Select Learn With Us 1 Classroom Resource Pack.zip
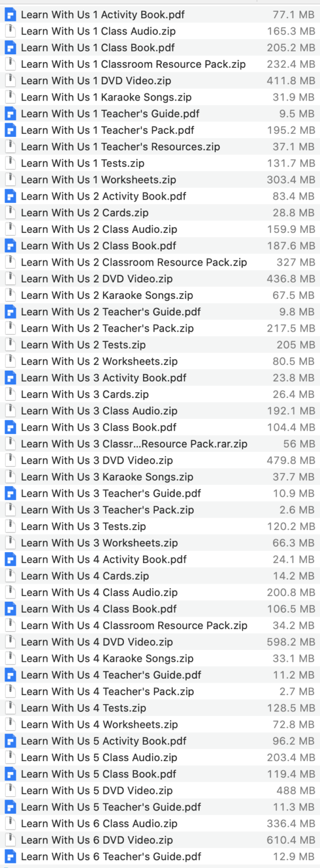Image resolution: width=320 pixels, height=868 pixels. point(160,64)
